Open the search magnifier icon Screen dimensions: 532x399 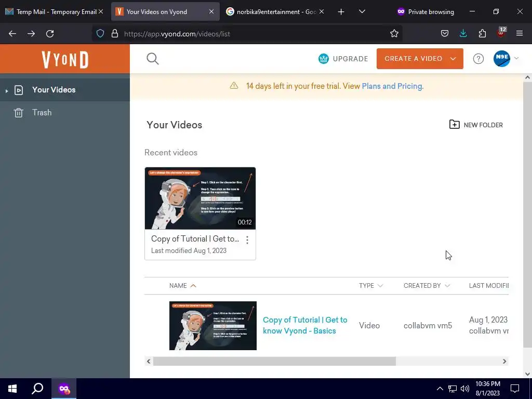tap(153, 59)
